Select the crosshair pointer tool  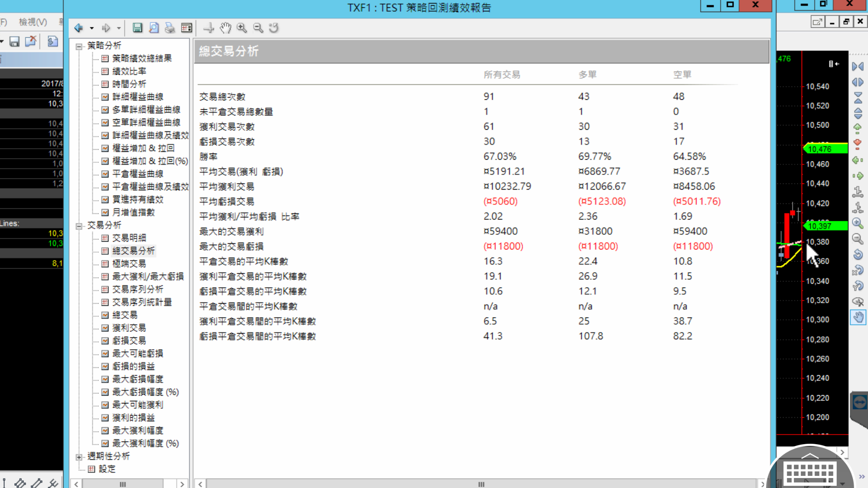click(x=209, y=28)
